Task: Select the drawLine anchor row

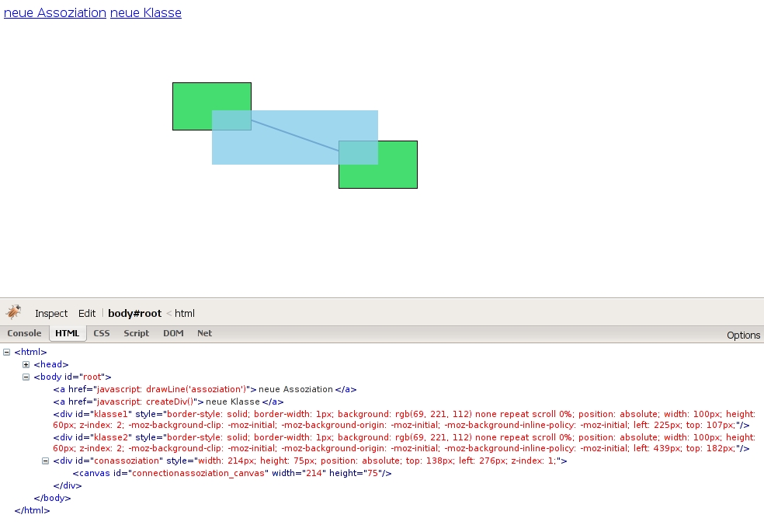Action: pyautogui.click(x=205, y=389)
